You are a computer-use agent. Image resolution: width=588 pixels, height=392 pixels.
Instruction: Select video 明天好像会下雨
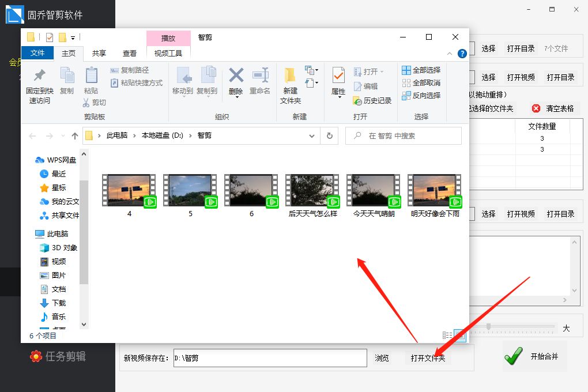pyautogui.click(x=435, y=196)
